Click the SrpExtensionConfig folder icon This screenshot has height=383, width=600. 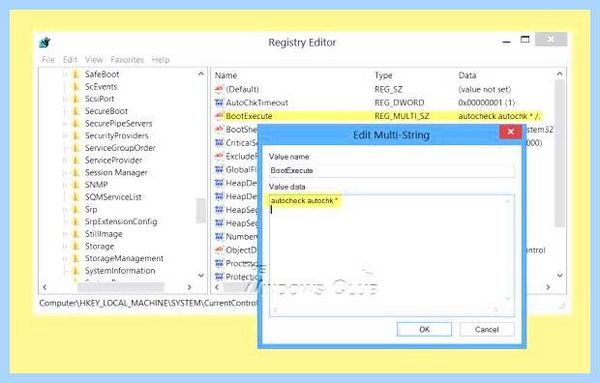76,222
